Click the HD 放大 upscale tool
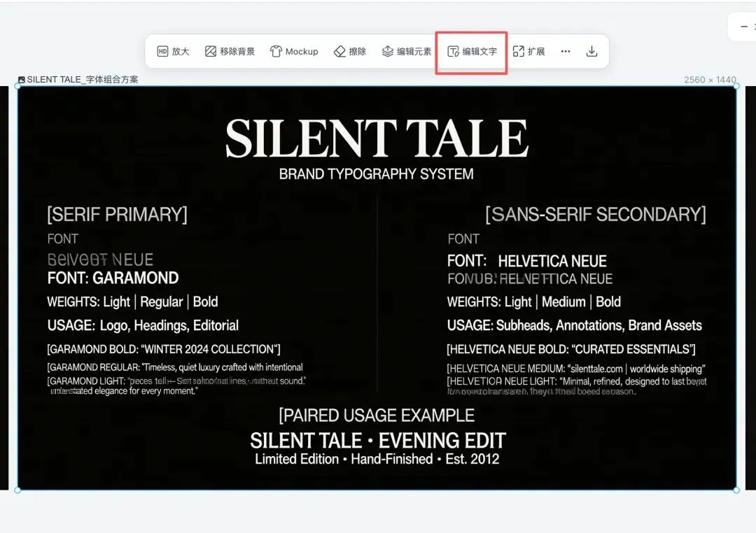Image resolution: width=756 pixels, height=533 pixels. point(173,52)
